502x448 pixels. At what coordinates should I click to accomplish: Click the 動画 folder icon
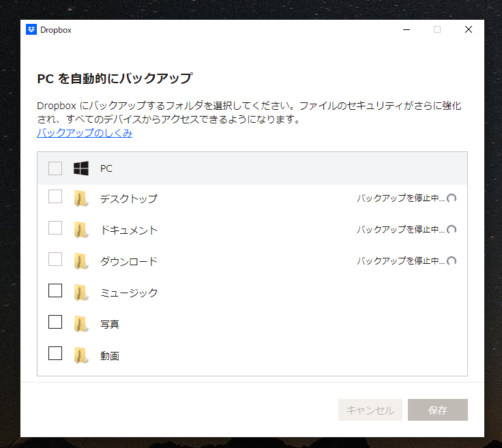[81, 356]
